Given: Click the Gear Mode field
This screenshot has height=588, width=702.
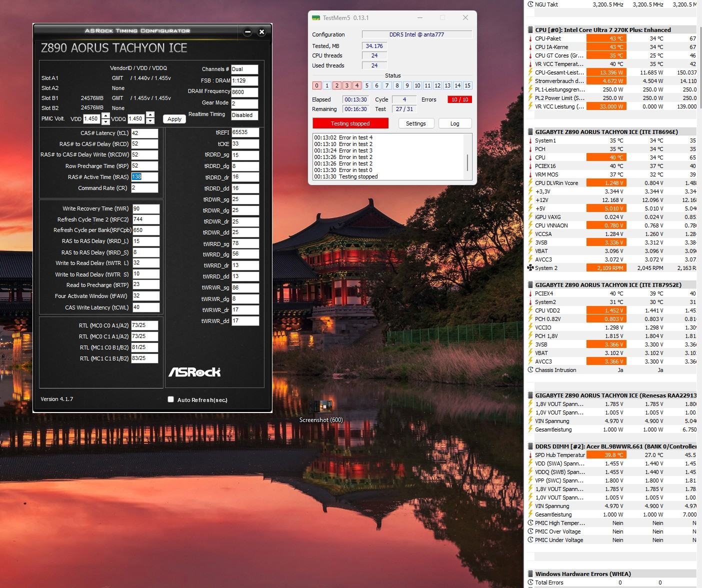Looking at the screenshot, I should pyautogui.click(x=244, y=103).
